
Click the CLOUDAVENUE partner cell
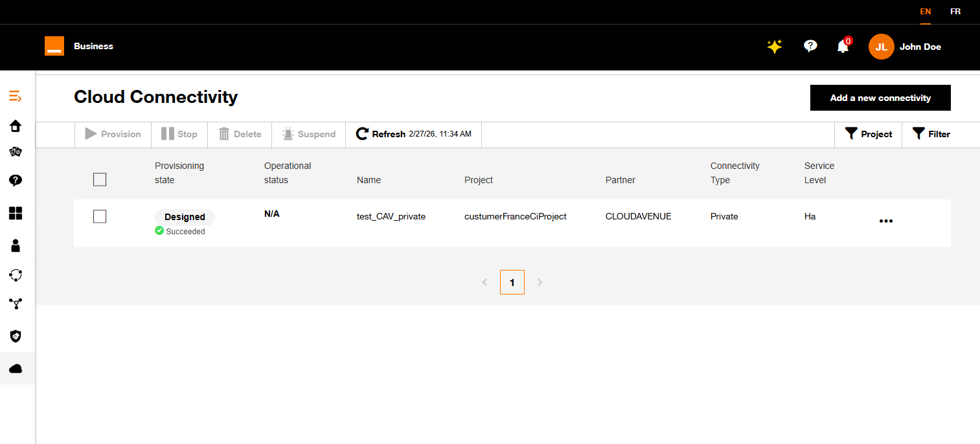pyautogui.click(x=639, y=216)
